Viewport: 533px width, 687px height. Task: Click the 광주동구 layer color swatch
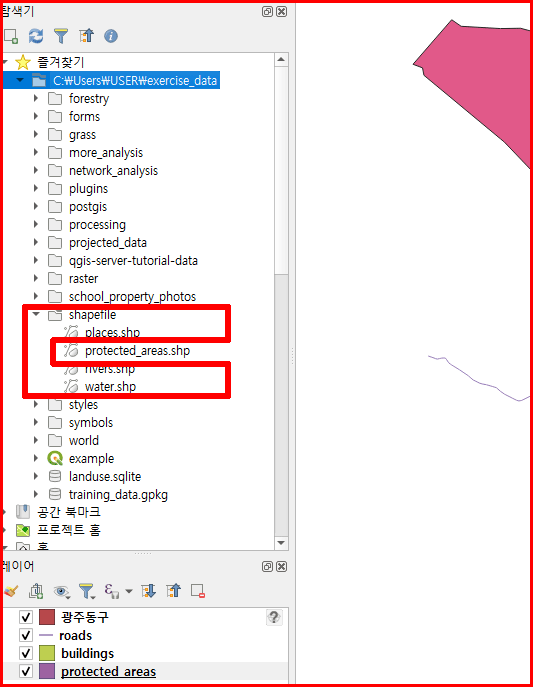[47, 617]
